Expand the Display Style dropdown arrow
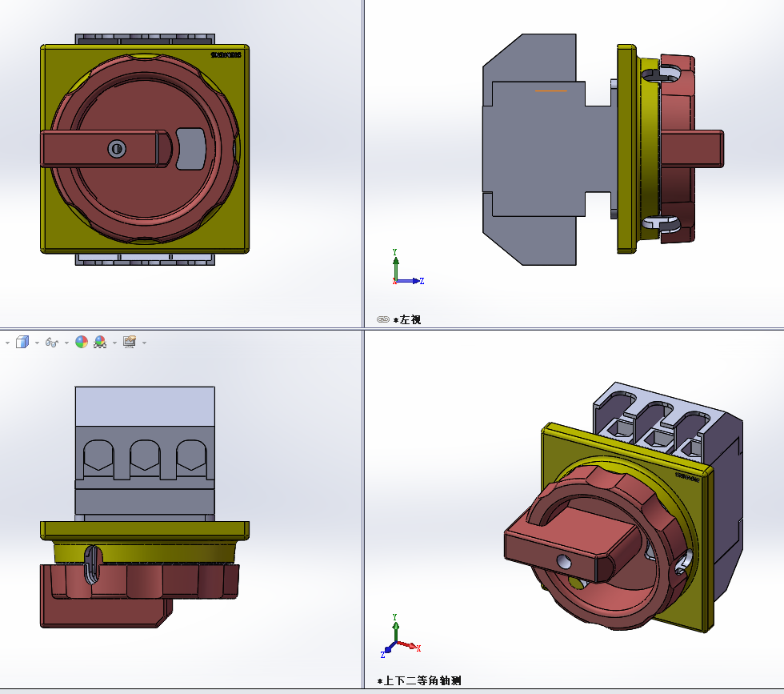Screen dimensions: 784x694 (x=37, y=343)
